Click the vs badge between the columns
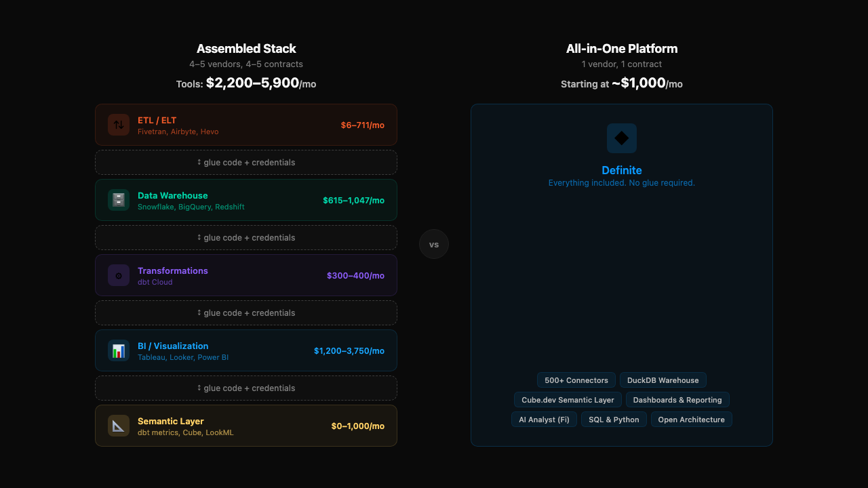 click(x=434, y=244)
